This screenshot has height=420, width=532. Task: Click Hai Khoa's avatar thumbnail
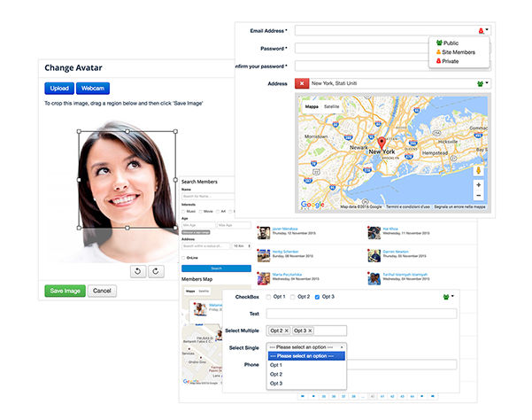tap(374, 233)
